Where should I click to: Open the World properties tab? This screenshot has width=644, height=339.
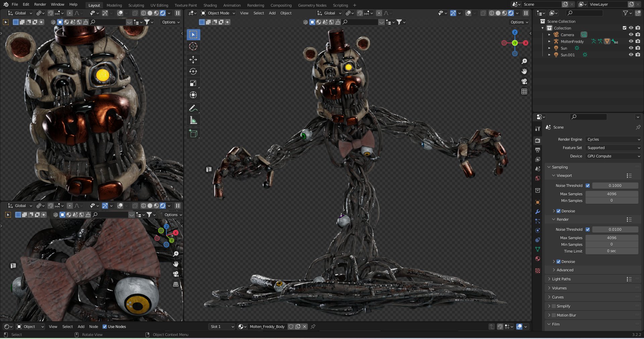(x=538, y=178)
